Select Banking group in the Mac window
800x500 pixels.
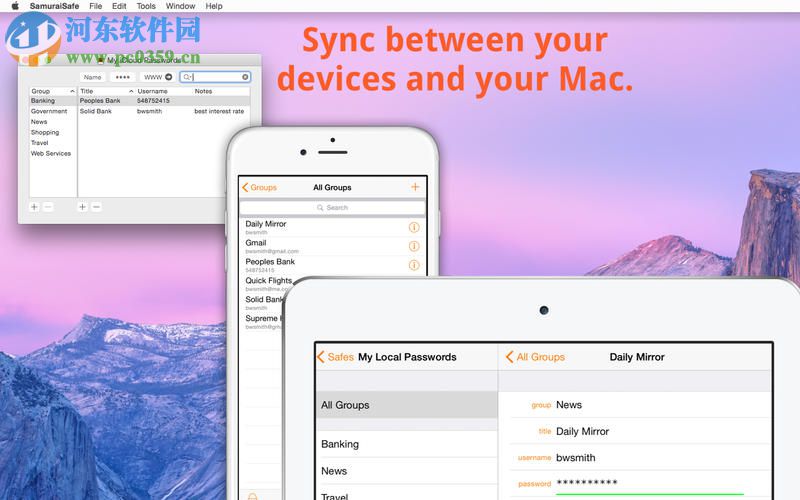coord(53,101)
